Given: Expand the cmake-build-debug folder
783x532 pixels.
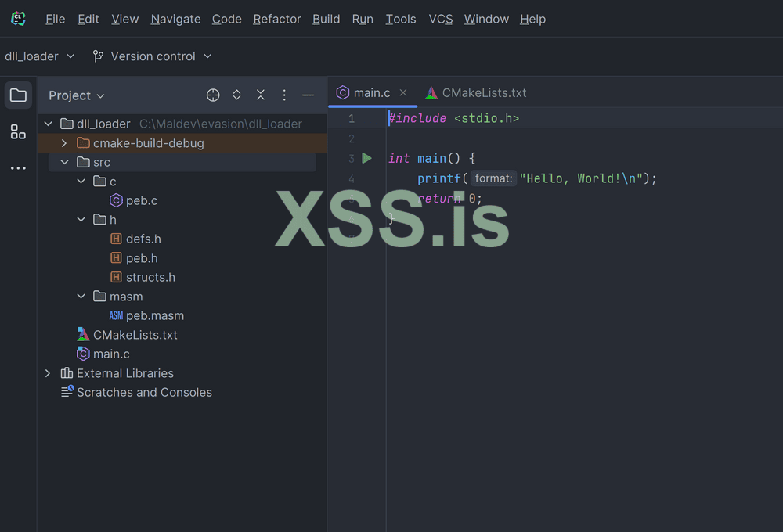Looking at the screenshot, I should [x=64, y=143].
